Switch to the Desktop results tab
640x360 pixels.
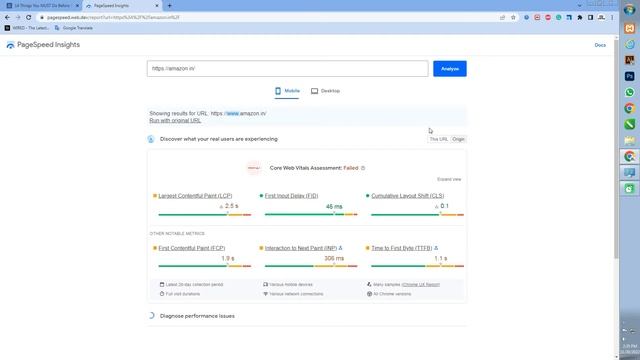(325, 91)
